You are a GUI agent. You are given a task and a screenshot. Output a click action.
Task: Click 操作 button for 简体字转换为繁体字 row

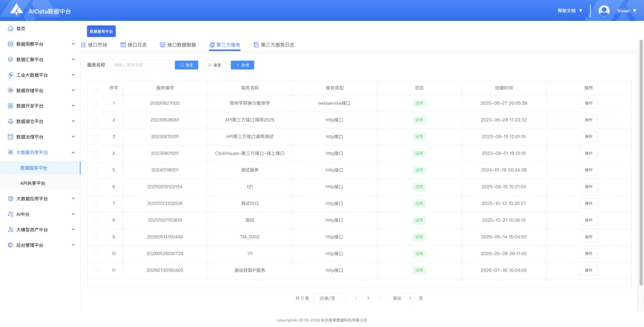coord(589,103)
